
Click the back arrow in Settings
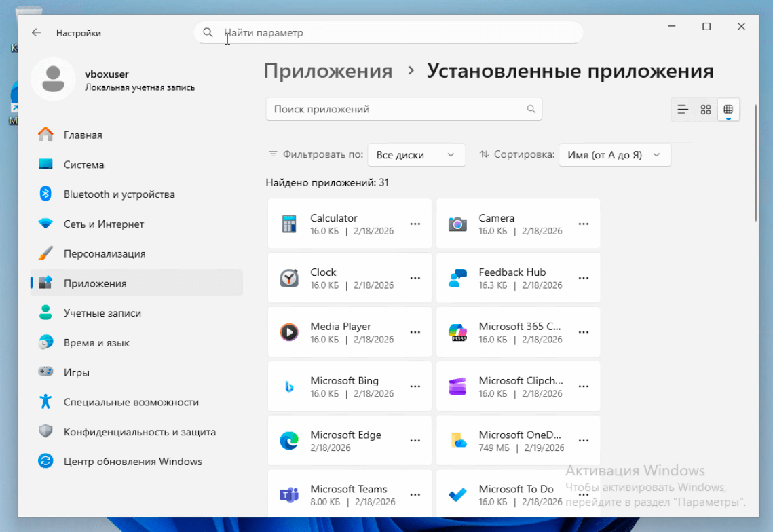(x=36, y=33)
